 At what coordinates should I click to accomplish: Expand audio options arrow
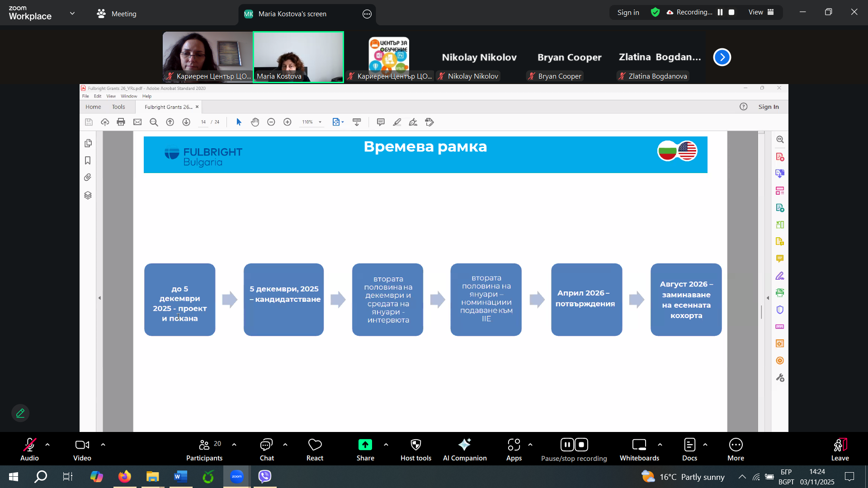(47, 445)
